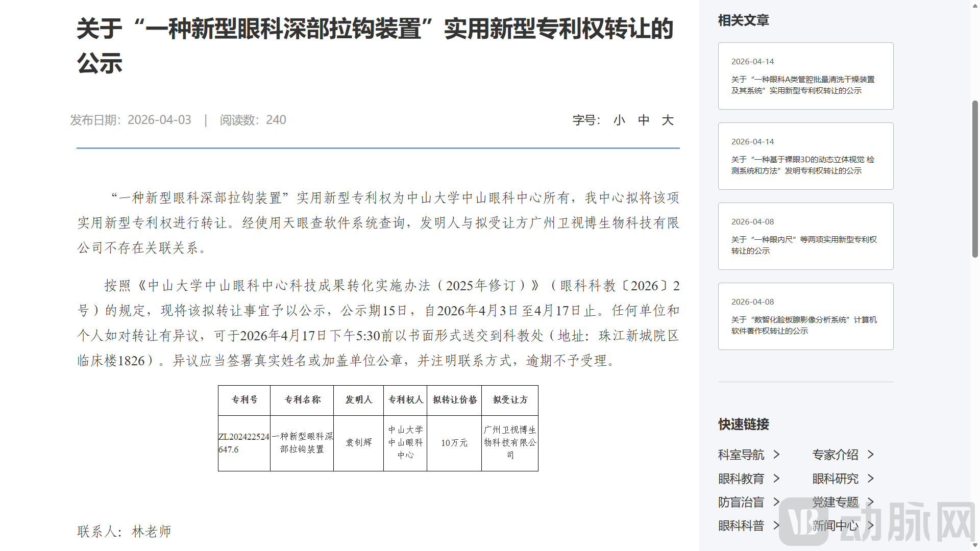This screenshot has height=551, width=980.
Task: Open related article about 一种眼内尺 patents
Action: click(805, 236)
